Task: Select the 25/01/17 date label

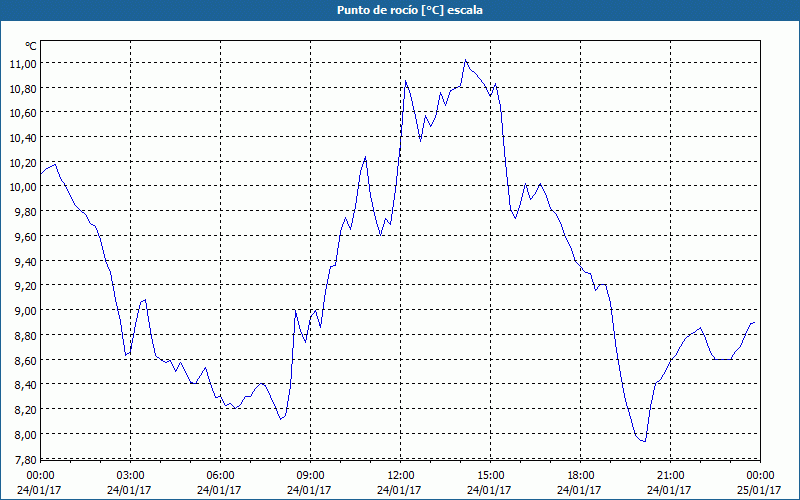Action: (x=759, y=490)
